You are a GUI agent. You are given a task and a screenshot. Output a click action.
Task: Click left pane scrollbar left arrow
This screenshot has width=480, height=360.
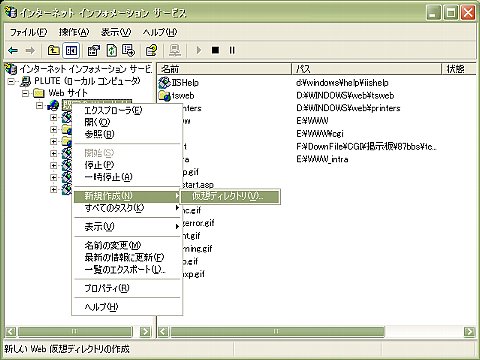pos(11,331)
